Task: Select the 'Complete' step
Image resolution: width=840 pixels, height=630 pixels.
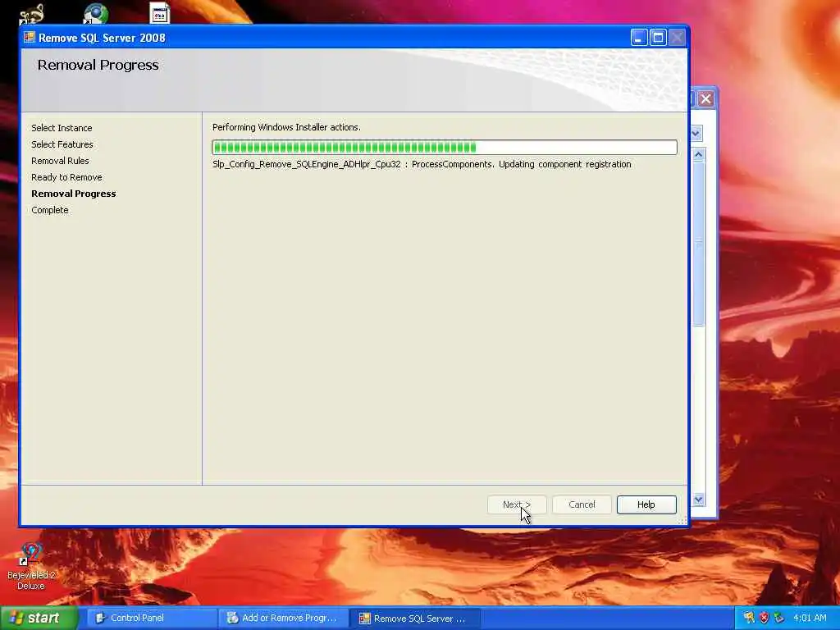Action: click(50, 210)
